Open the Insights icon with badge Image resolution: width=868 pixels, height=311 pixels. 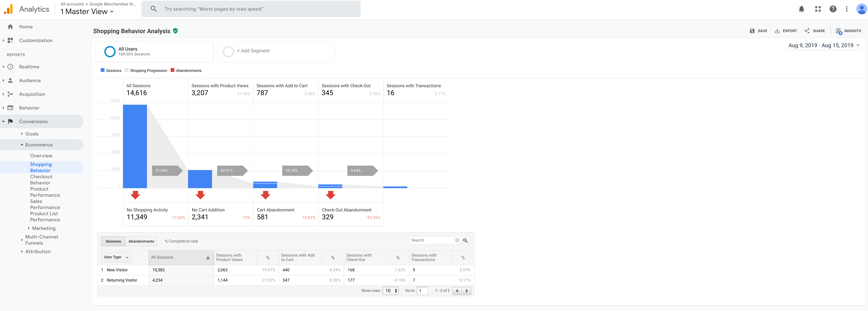click(839, 31)
